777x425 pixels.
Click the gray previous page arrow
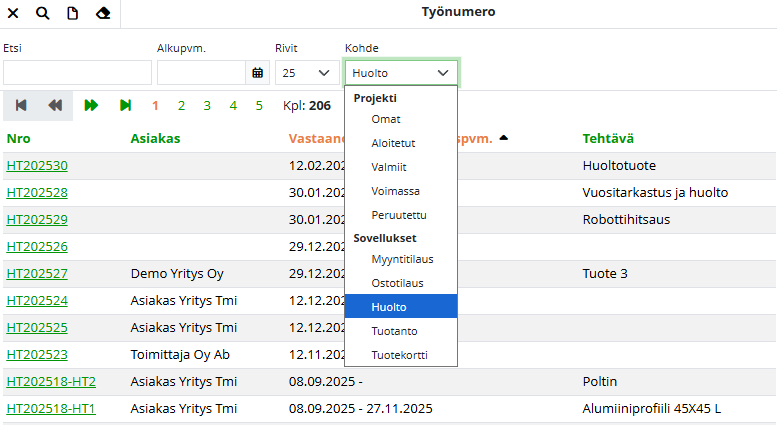coord(55,105)
